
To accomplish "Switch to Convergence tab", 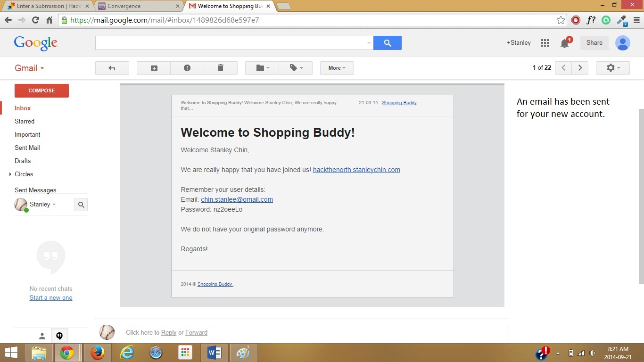I will tap(138, 6).
